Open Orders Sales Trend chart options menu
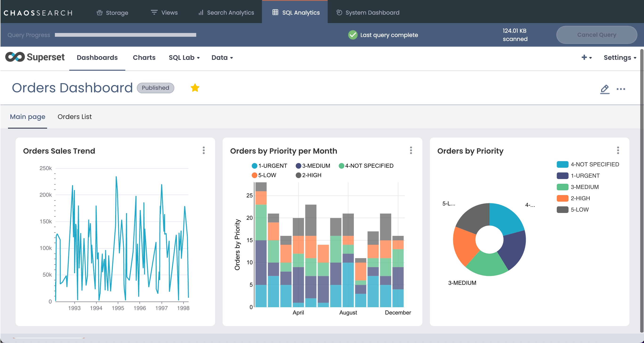Image resolution: width=644 pixels, height=343 pixels. (204, 150)
